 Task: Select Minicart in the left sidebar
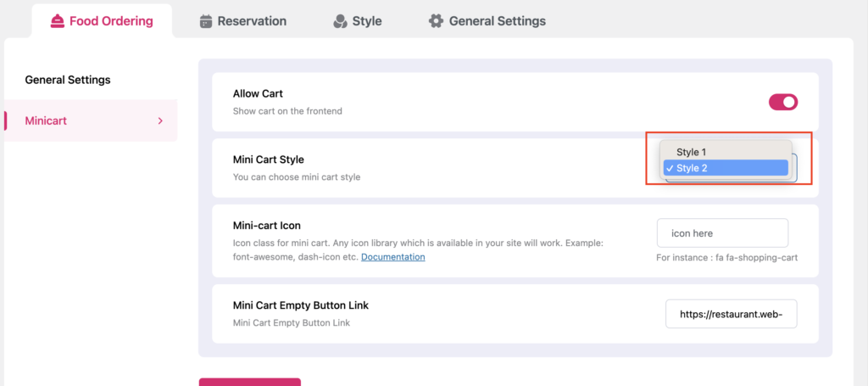tap(46, 121)
